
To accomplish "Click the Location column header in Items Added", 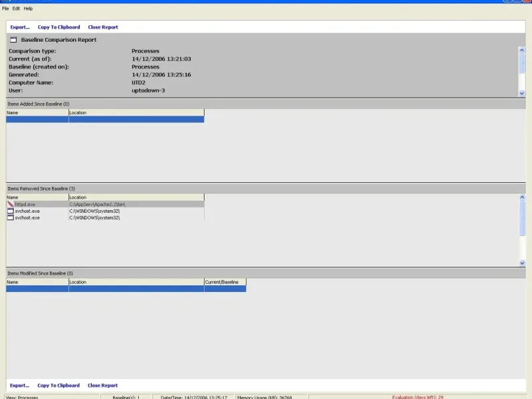I will coord(136,112).
